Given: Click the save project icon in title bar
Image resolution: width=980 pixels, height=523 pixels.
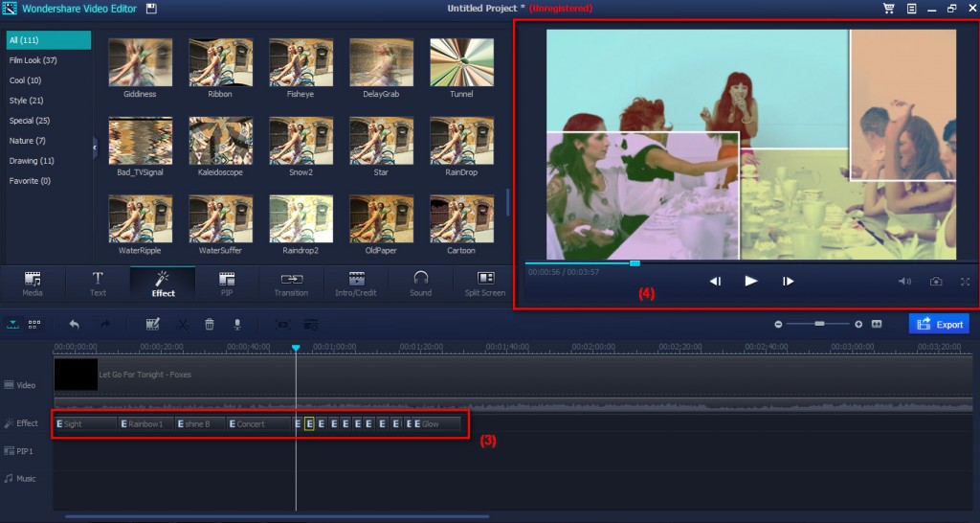Looking at the screenshot, I should click(151, 9).
